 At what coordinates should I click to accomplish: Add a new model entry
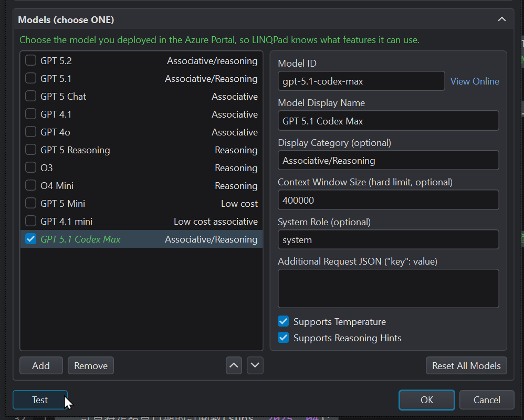(41, 365)
